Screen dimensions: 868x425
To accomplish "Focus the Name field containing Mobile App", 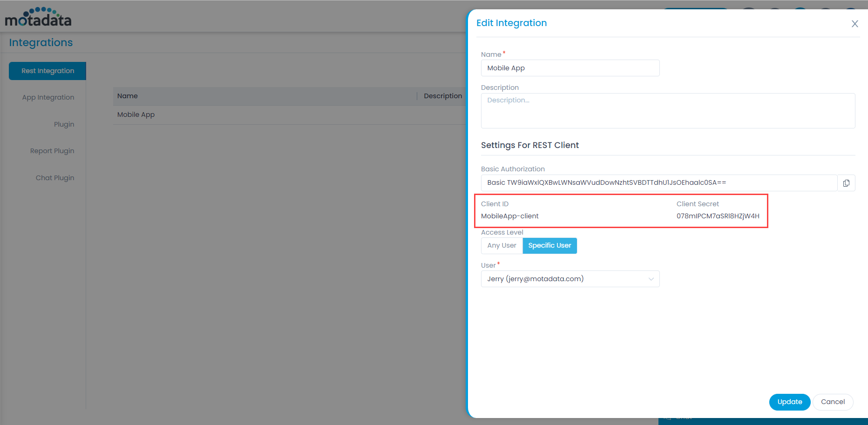I will click(x=570, y=68).
